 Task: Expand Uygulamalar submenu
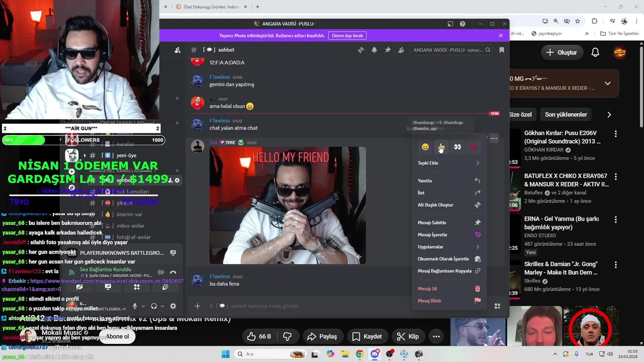(449, 247)
